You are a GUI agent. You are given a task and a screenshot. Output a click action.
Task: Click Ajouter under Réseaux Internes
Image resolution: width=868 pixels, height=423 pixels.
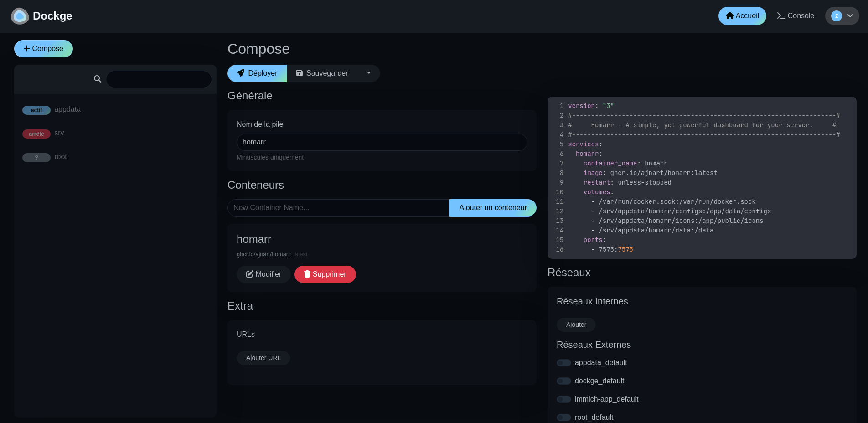(x=576, y=325)
